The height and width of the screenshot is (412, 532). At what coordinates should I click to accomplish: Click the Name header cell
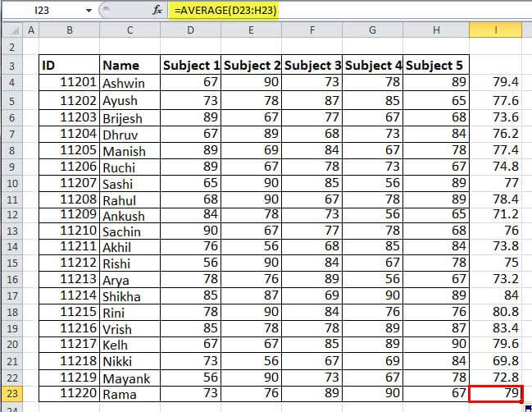(x=130, y=65)
